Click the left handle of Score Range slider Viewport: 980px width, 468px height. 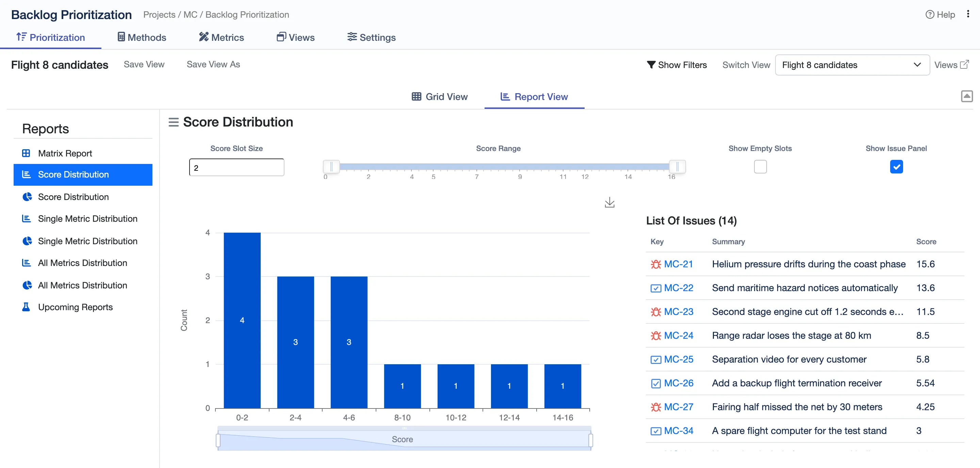tap(331, 167)
